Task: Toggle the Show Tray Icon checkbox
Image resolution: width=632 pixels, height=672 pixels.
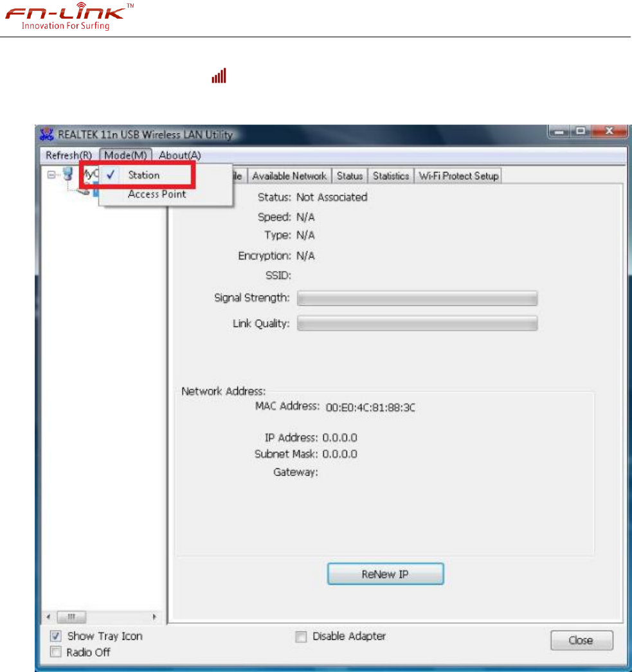Action: (56, 636)
